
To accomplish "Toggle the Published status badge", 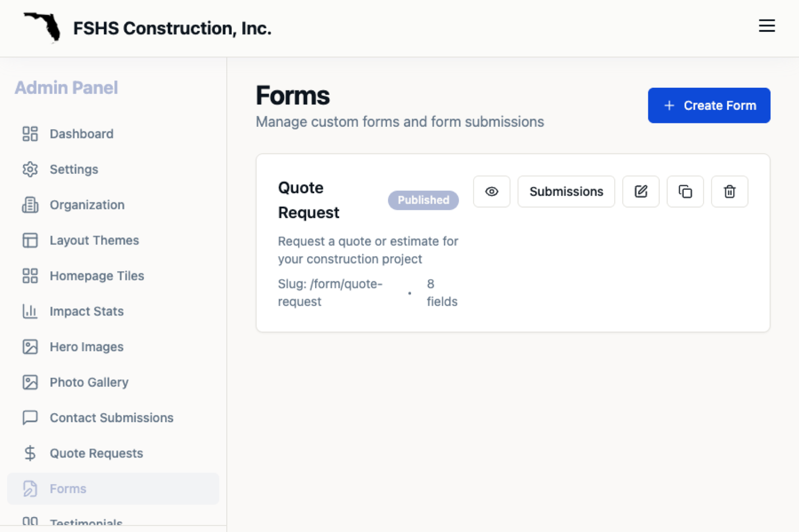I will click(x=423, y=200).
